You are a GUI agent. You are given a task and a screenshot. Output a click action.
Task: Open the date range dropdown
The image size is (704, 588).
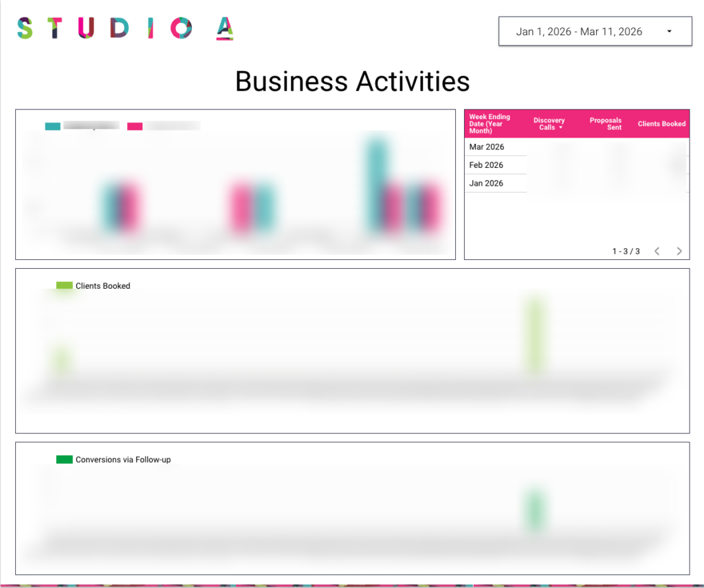click(x=595, y=32)
